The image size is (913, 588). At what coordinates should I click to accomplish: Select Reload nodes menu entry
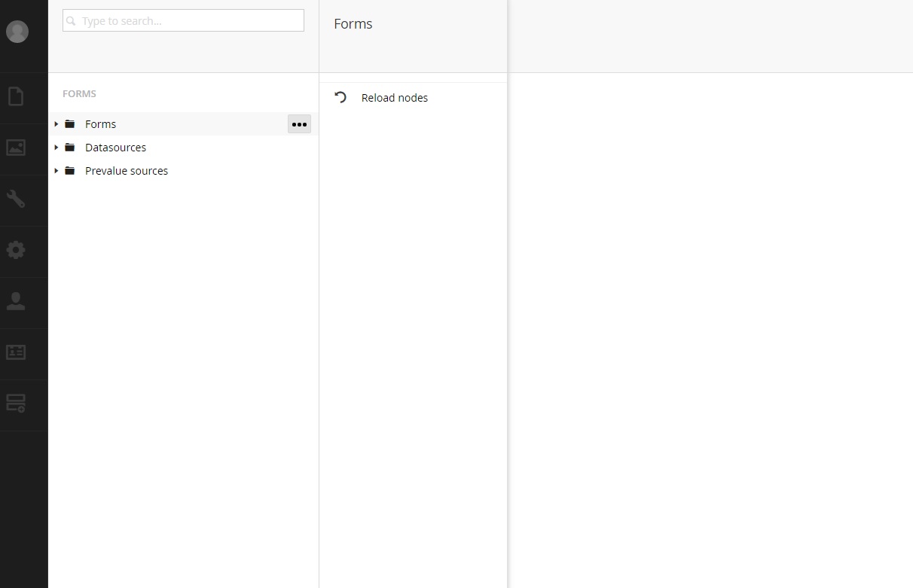(x=413, y=98)
